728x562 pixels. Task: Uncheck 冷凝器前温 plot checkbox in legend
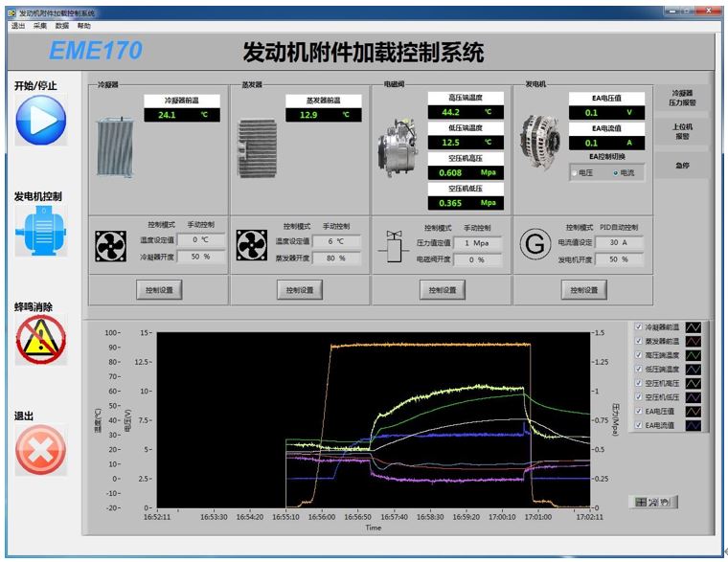[639, 327]
